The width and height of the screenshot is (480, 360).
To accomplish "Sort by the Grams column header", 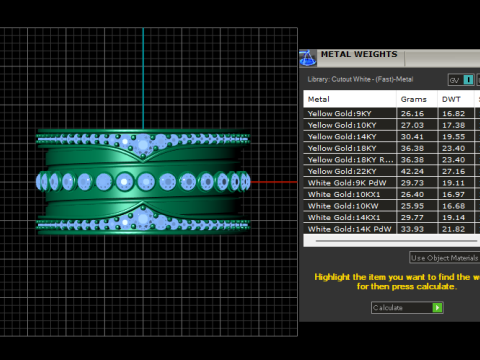I will (x=417, y=99).
